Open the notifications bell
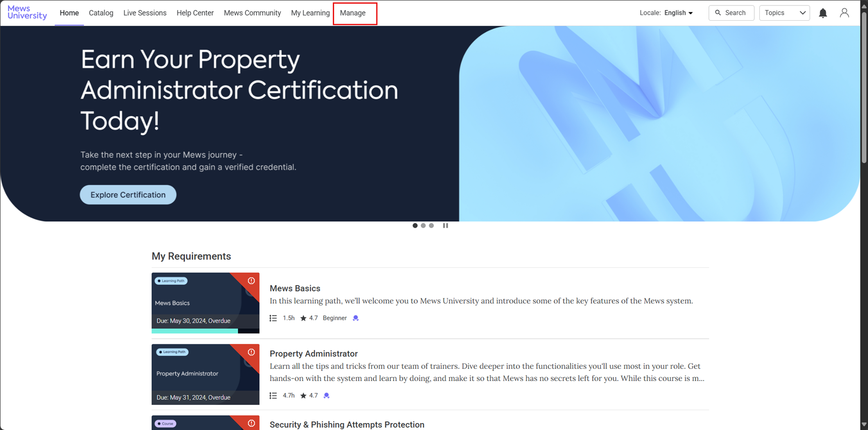 (823, 13)
